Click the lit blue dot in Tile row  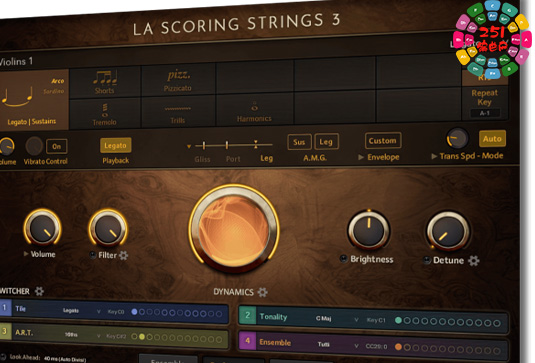pyautogui.click(x=134, y=311)
